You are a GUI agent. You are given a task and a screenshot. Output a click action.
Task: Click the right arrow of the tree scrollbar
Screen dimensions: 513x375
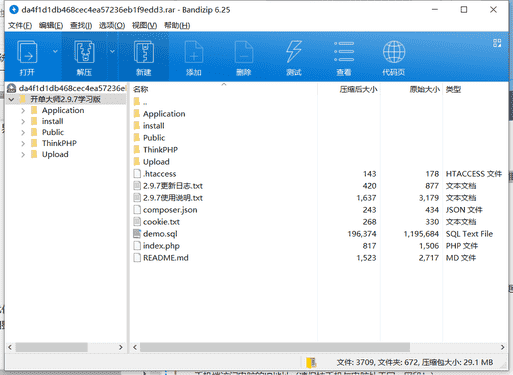coord(121,347)
